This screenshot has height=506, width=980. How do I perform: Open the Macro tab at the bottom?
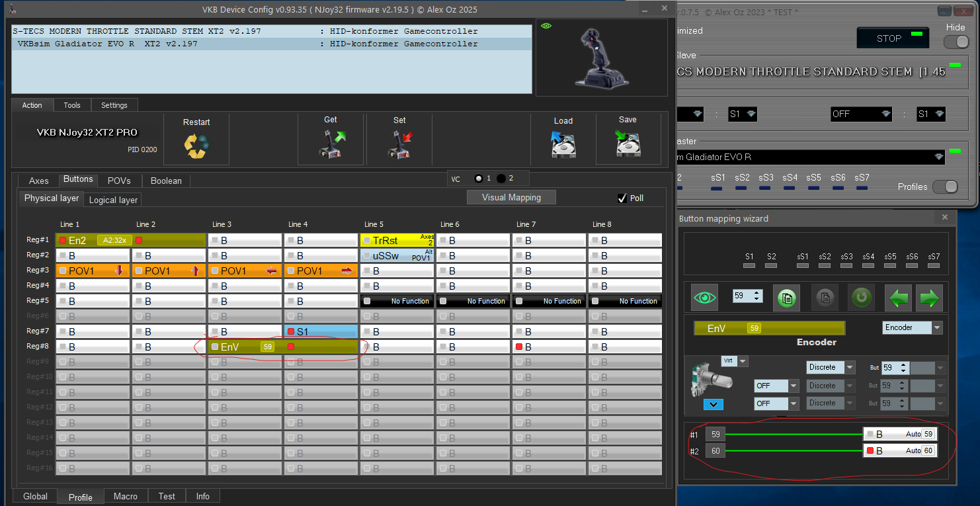[x=126, y=496]
